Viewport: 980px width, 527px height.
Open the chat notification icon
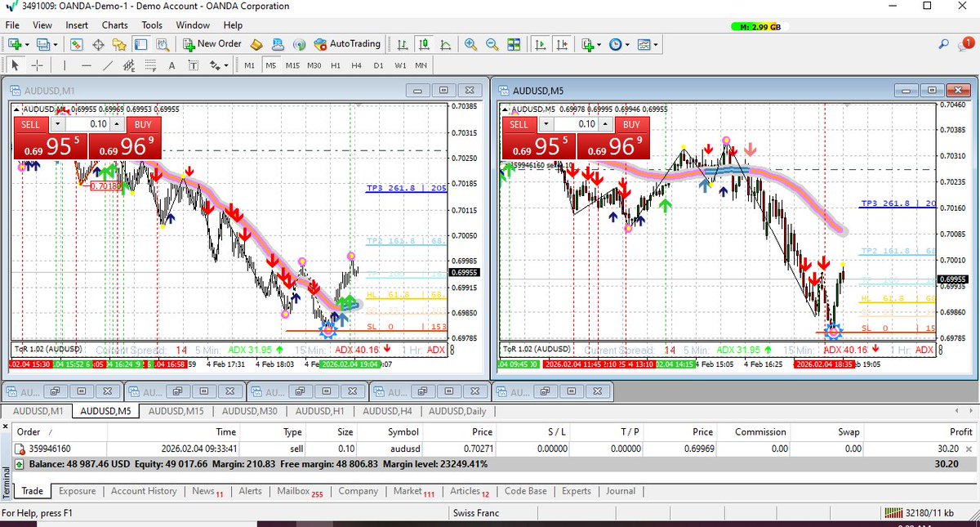(966, 44)
